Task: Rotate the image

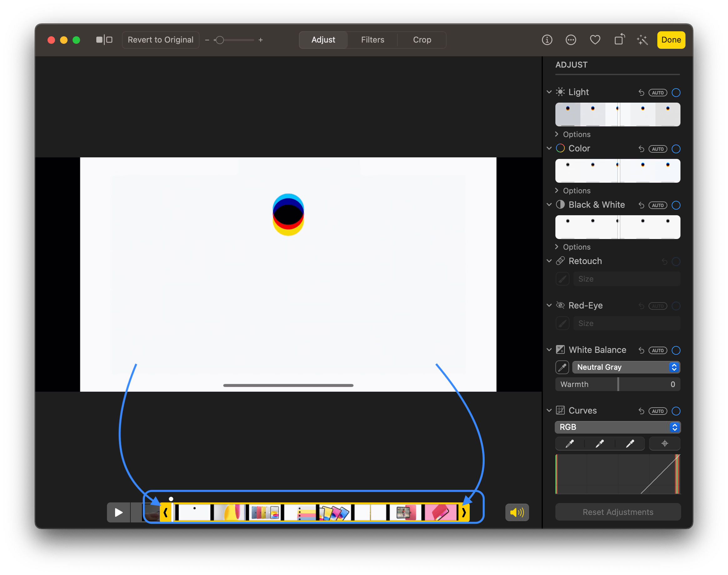Action: click(619, 40)
